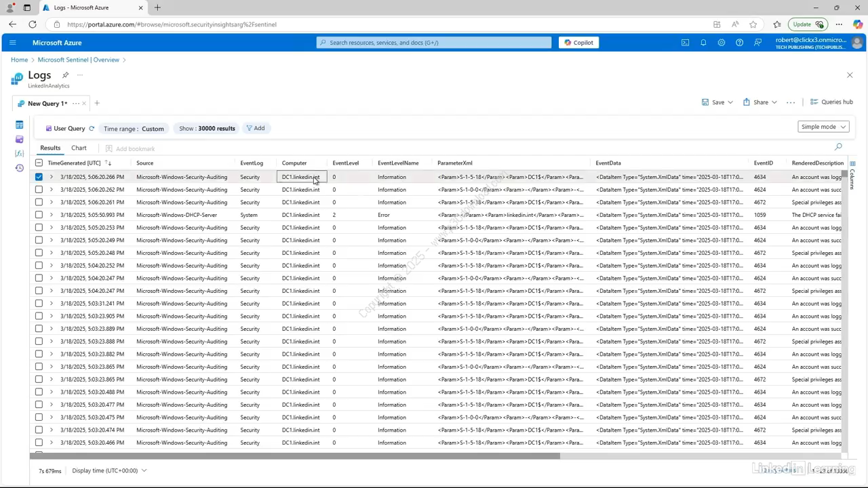Expand the 5:05:20.249 PM row
Viewport: 868px width, 488px height.
(52, 240)
